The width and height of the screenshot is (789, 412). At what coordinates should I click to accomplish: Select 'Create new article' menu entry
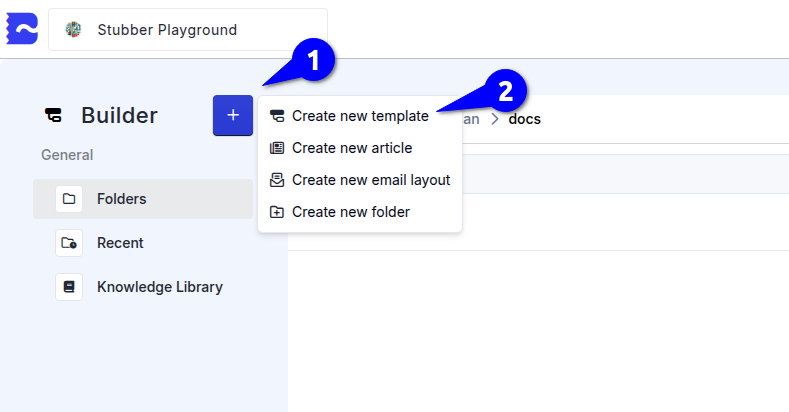[x=351, y=148]
